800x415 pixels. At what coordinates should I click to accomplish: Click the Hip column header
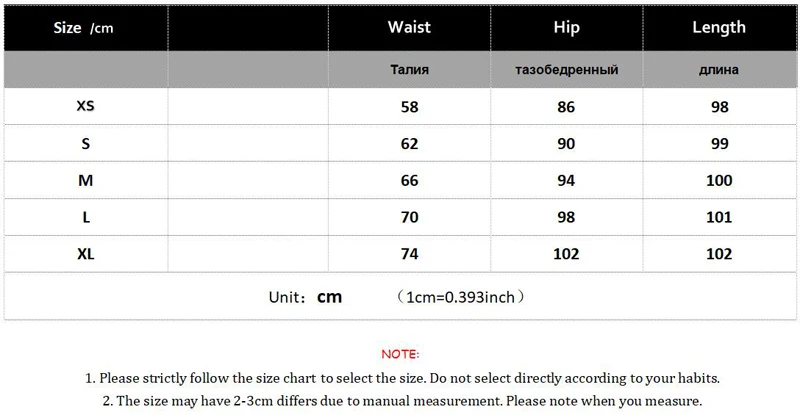tap(566, 28)
